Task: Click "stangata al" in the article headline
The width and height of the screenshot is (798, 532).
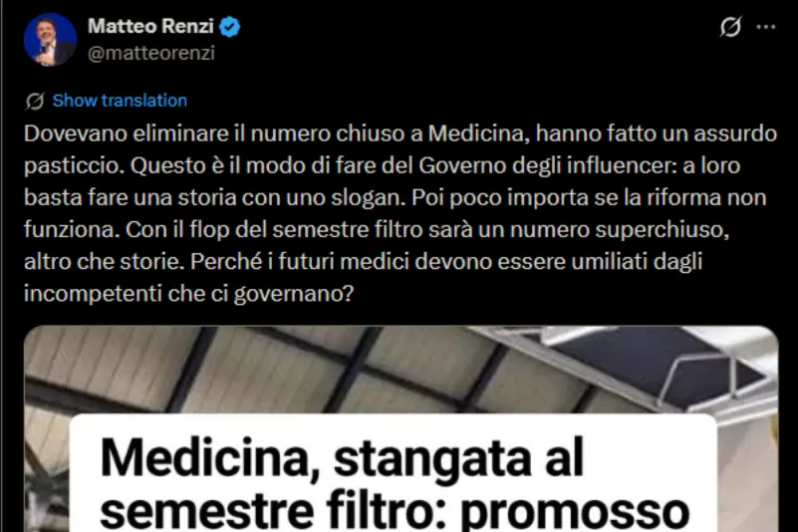Action: point(458,458)
